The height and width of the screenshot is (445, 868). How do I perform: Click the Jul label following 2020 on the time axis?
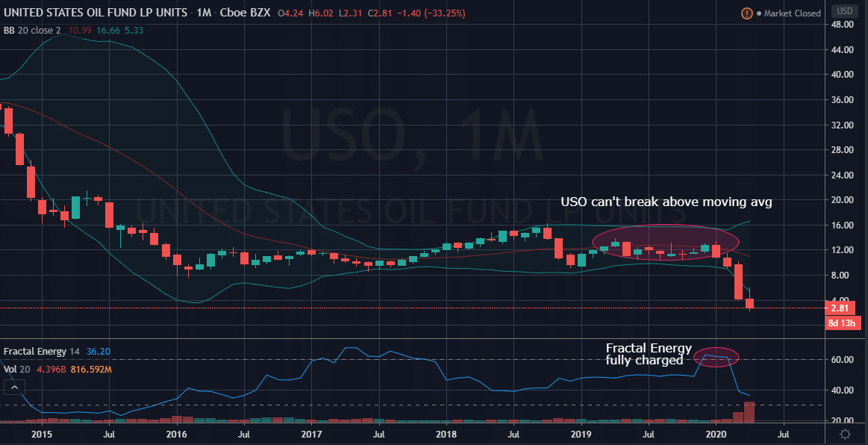784,435
